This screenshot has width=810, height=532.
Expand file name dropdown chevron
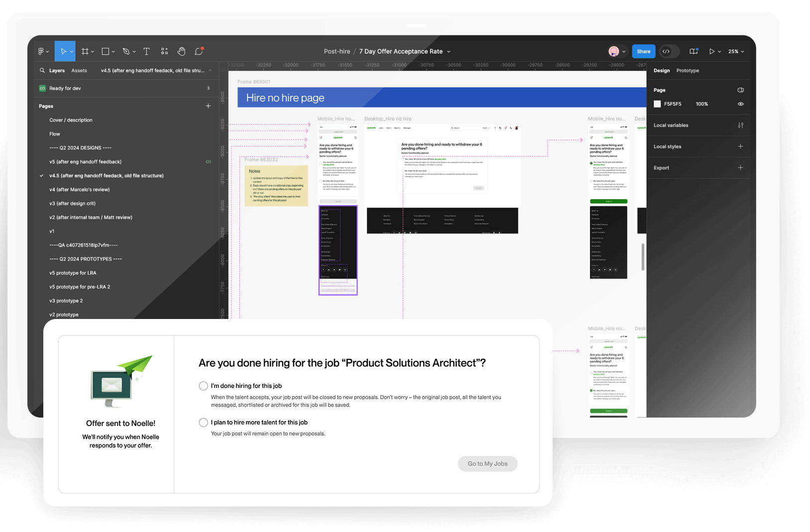click(449, 52)
